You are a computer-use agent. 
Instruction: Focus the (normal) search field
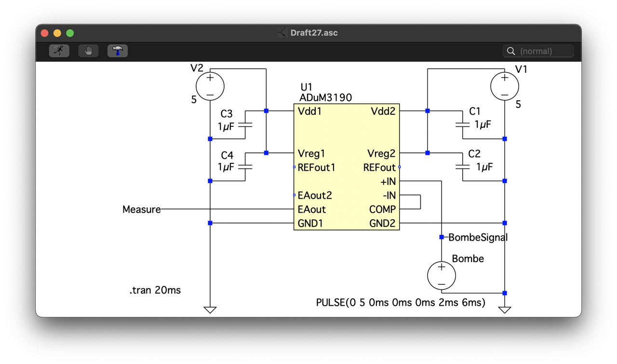click(x=538, y=51)
